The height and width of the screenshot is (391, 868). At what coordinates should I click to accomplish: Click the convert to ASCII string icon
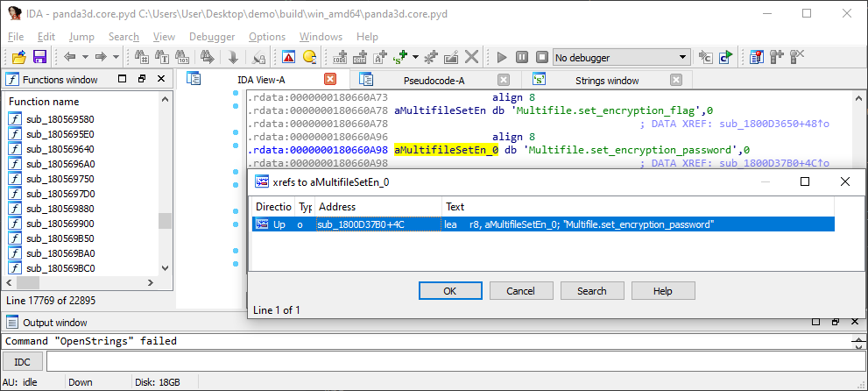pos(380,57)
